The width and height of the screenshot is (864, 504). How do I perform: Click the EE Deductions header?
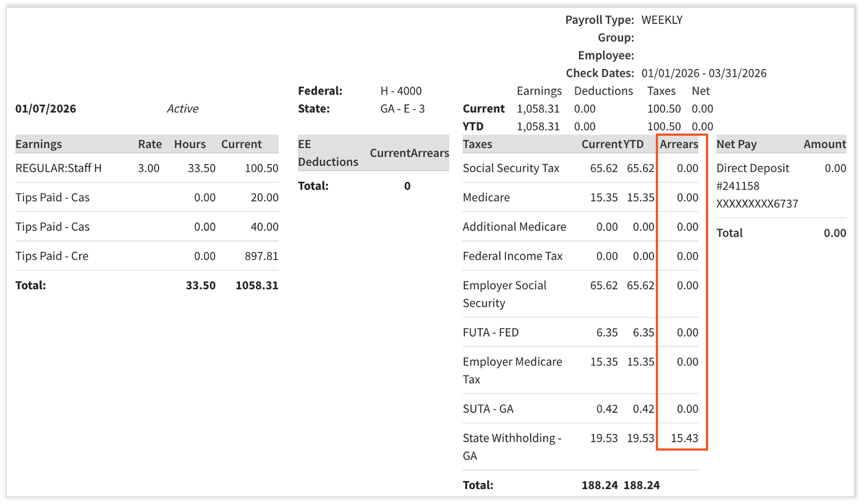(328, 153)
